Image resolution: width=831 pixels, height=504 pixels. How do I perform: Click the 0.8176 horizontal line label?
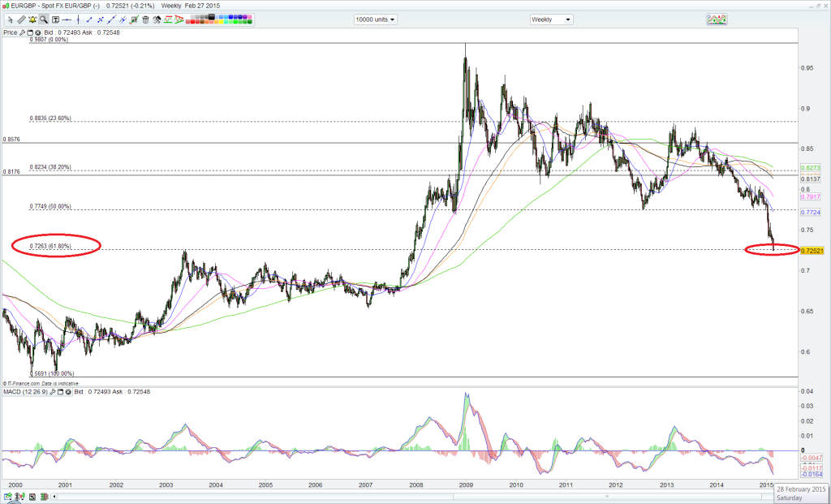click(x=11, y=172)
